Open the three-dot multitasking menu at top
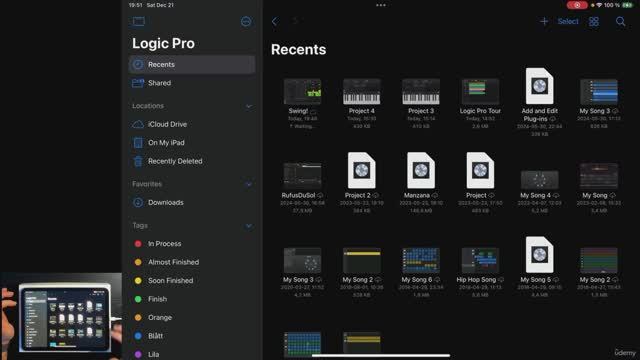640x360 pixels. pyautogui.click(x=381, y=5)
